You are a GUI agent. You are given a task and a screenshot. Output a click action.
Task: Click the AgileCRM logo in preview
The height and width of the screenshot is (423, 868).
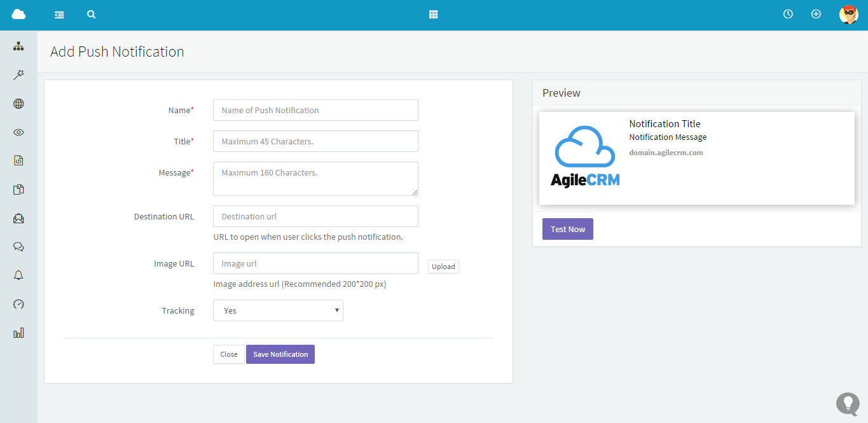coord(585,156)
